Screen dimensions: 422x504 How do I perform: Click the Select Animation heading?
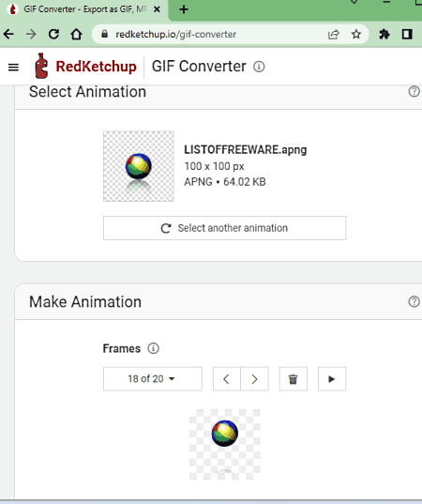point(87,92)
